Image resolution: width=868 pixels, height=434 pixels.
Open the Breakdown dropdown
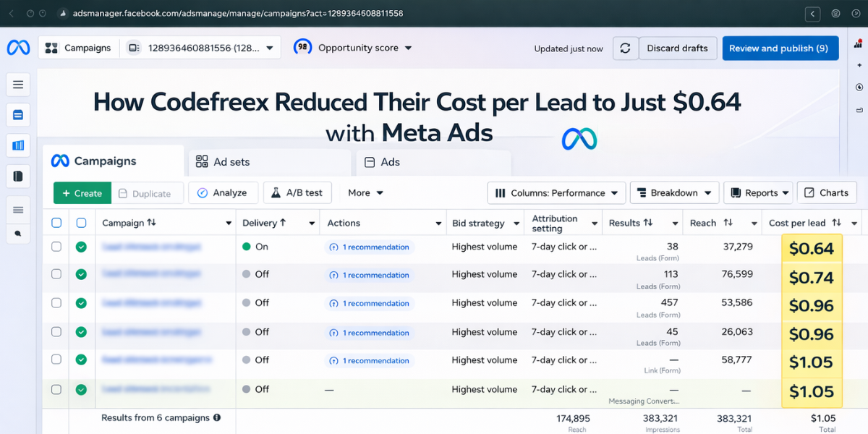[x=674, y=193]
